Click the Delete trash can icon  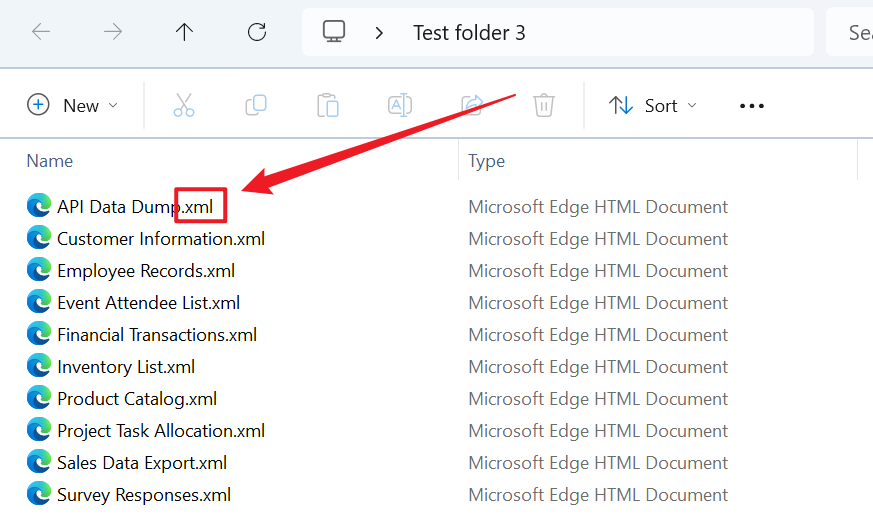point(544,105)
